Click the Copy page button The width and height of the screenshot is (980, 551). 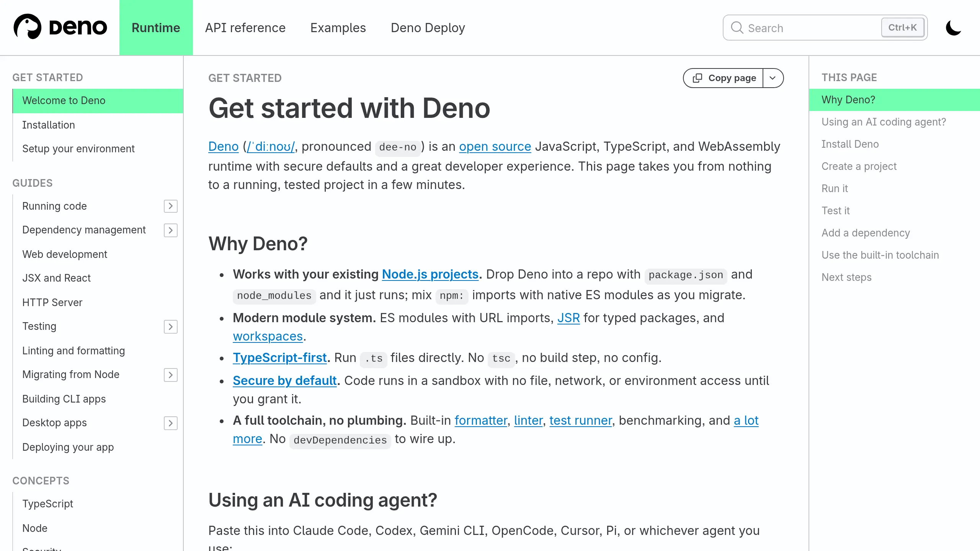click(723, 78)
